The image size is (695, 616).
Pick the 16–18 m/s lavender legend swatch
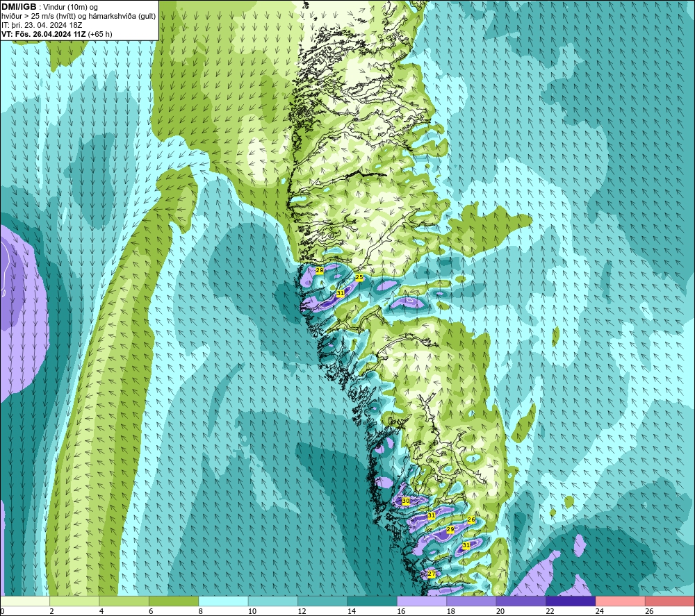click(x=422, y=601)
